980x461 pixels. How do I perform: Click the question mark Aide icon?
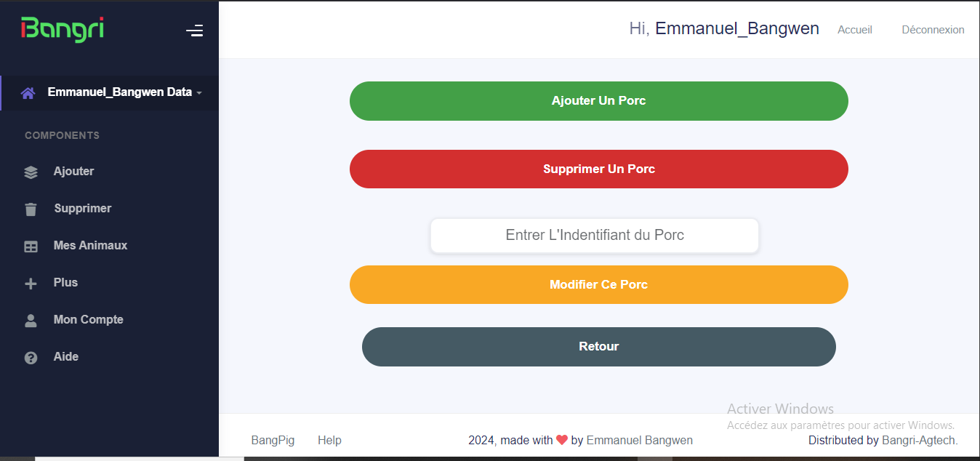[x=31, y=358]
